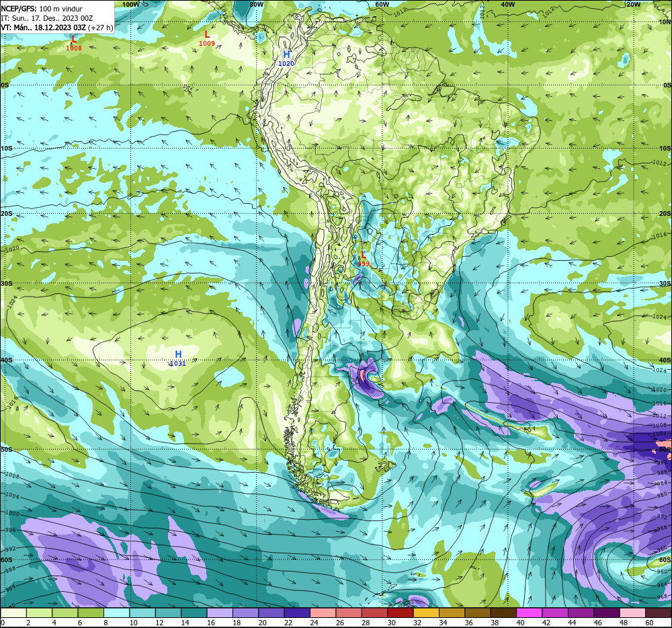Click the blue H 1031 high pressure label
The height and width of the screenshot is (628, 672).
tap(178, 358)
